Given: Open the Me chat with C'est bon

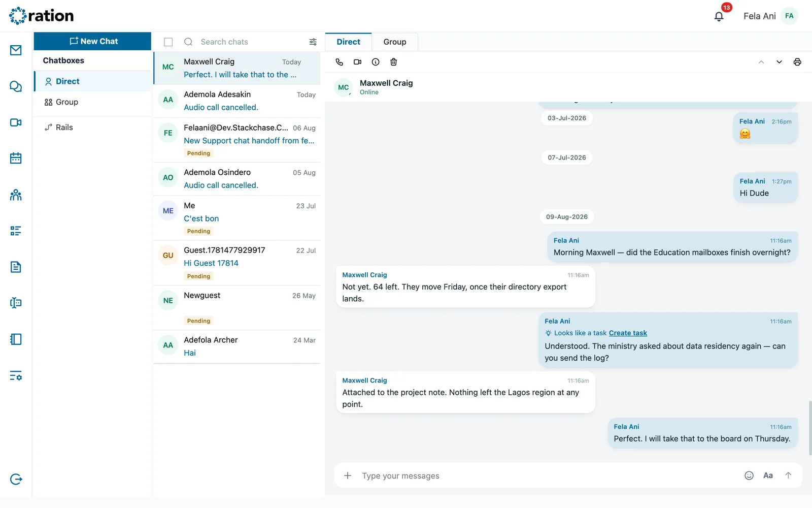Looking at the screenshot, I should click(x=237, y=218).
